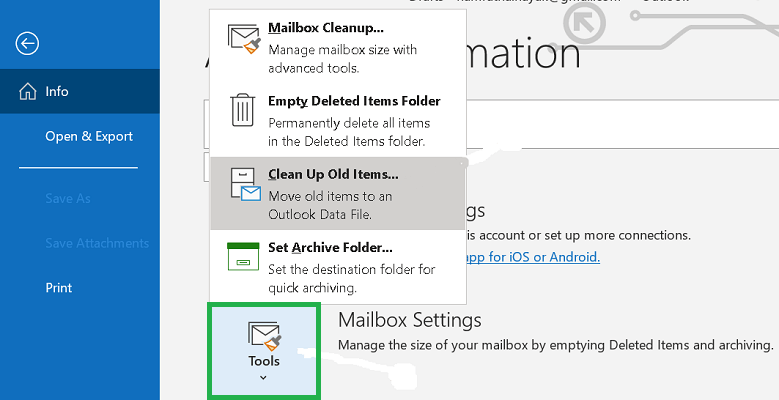Select the Info home icon

(x=27, y=91)
